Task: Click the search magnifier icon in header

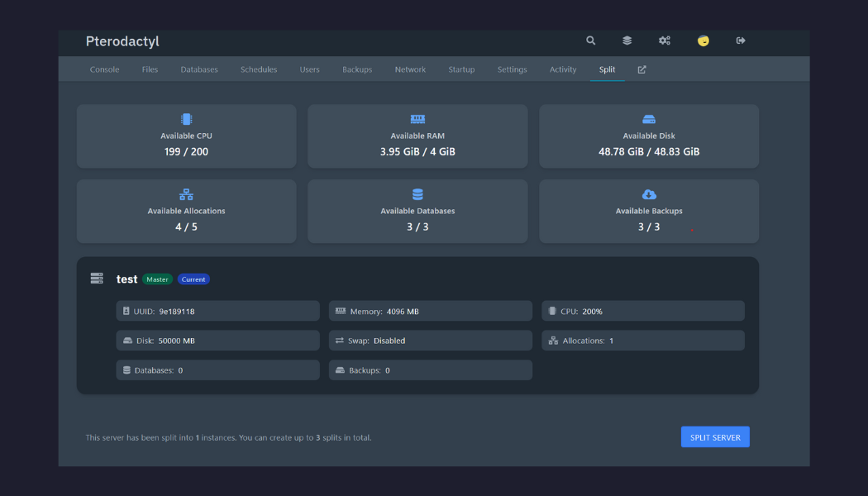Action: [591, 41]
